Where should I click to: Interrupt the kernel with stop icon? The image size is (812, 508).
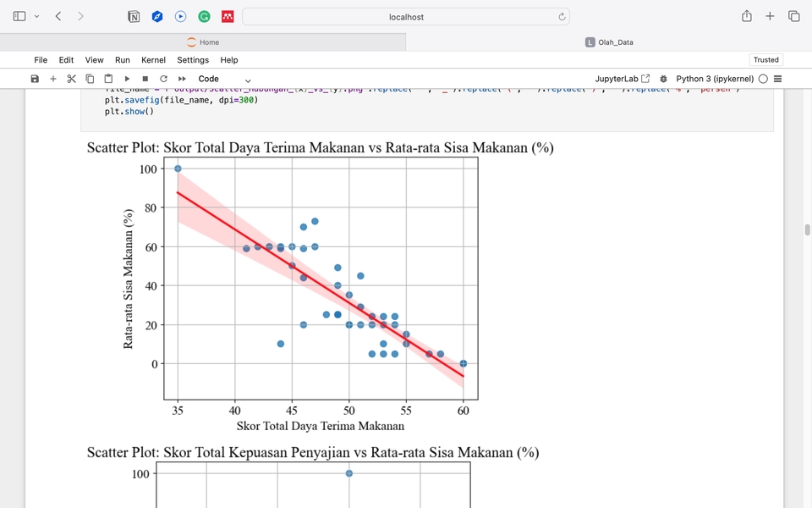click(x=145, y=79)
